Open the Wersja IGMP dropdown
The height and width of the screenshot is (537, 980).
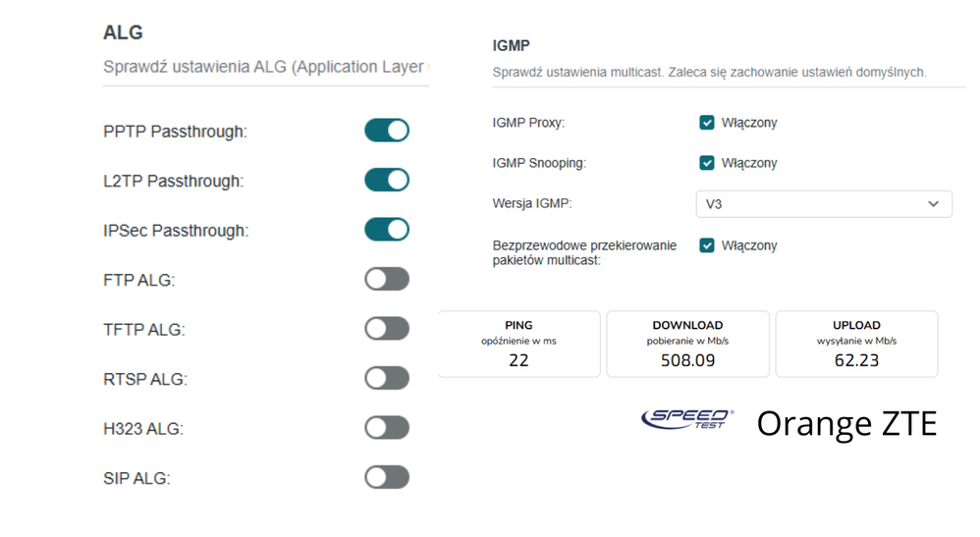point(823,204)
